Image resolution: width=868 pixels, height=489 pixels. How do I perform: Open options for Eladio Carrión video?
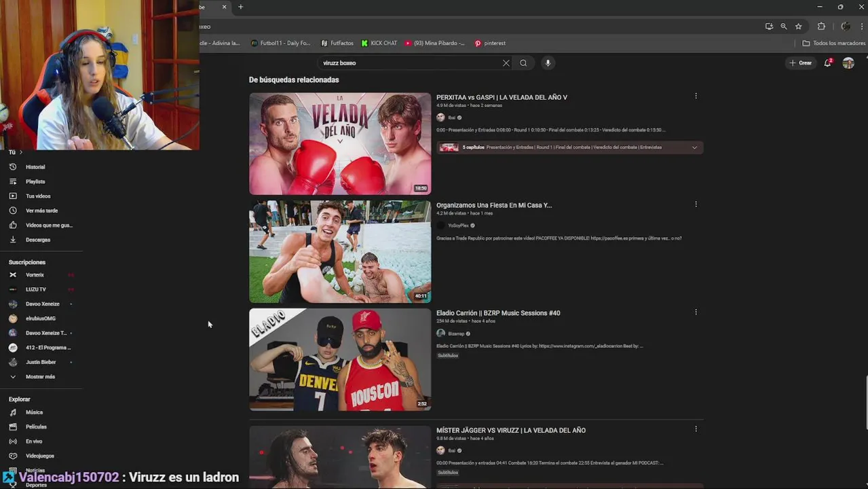pos(696,312)
